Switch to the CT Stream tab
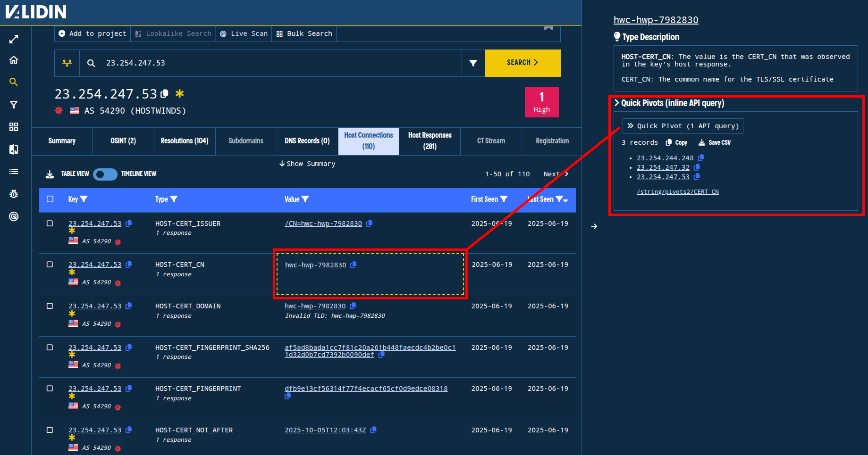The image size is (868, 455). click(x=491, y=141)
